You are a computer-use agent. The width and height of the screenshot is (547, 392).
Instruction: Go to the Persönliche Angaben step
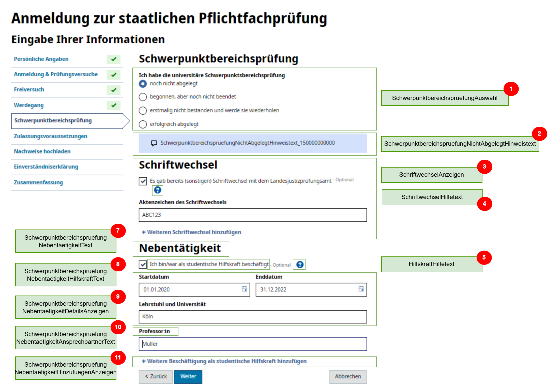click(x=41, y=59)
